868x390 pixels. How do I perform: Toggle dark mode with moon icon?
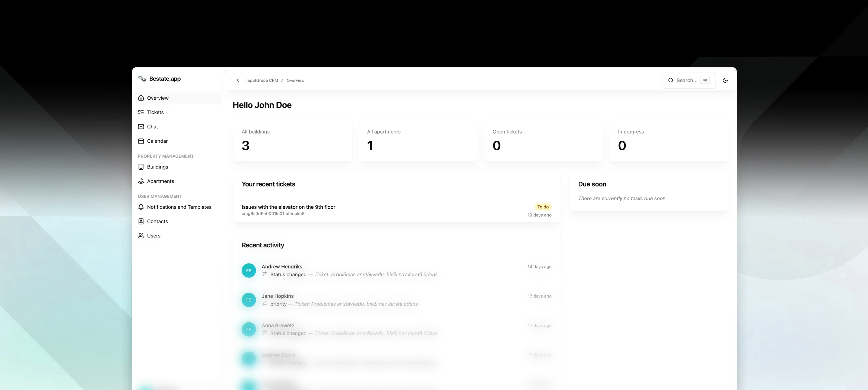(x=725, y=80)
